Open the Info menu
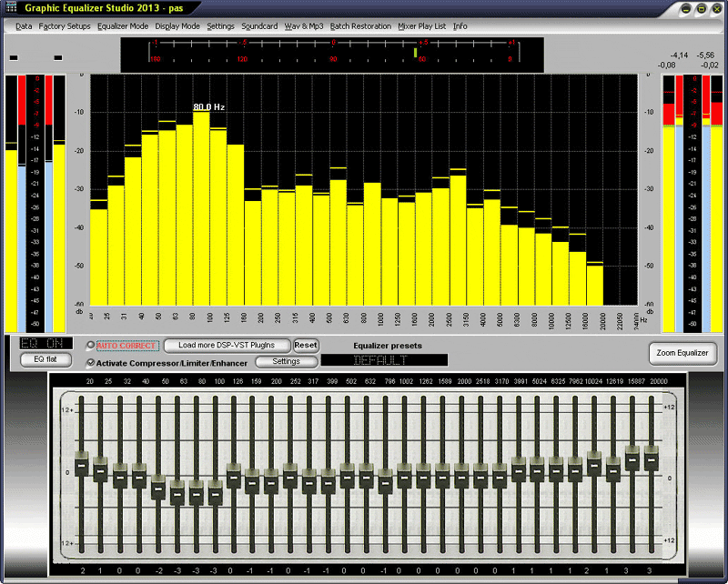Viewport: 728px width, 584px height. pos(460,26)
